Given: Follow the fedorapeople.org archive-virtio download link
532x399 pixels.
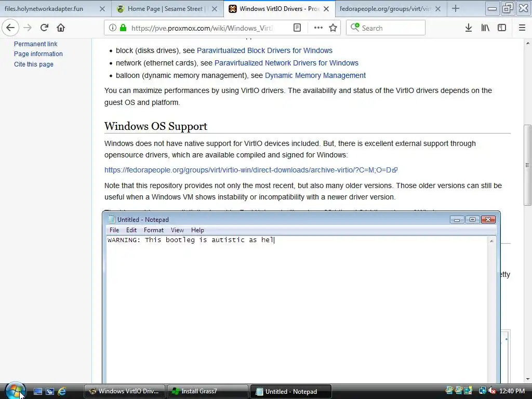Looking at the screenshot, I should pyautogui.click(x=251, y=170).
